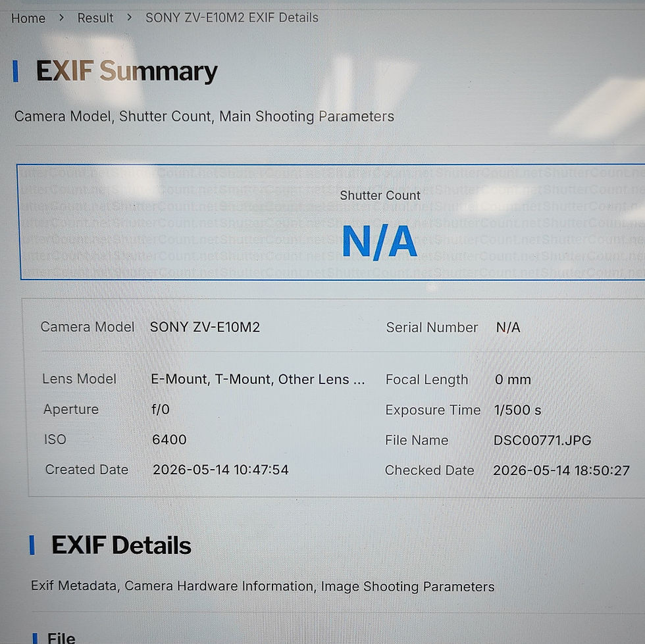The width and height of the screenshot is (645, 644).
Task: Select the large blue N/A shutter count value
Action: tap(380, 241)
